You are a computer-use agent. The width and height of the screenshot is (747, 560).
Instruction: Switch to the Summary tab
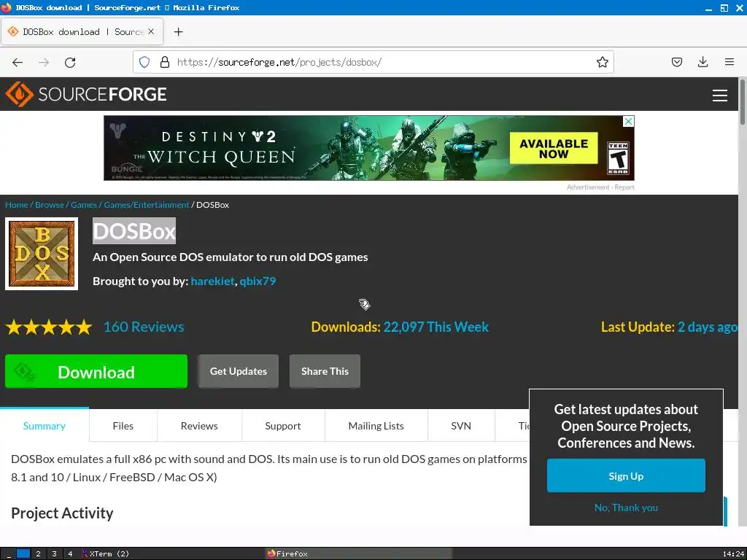(44, 426)
